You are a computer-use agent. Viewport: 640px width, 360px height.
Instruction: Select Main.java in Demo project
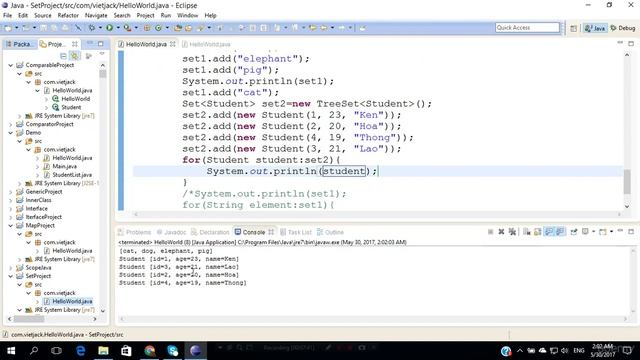[64, 166]
